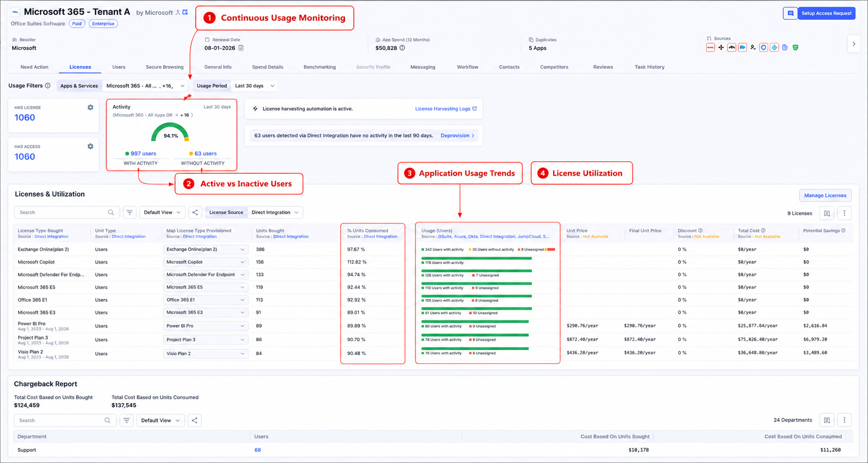Click the 68 users link for Support
This screenshot has width=868, height=463.
click(x=258, y=450)
